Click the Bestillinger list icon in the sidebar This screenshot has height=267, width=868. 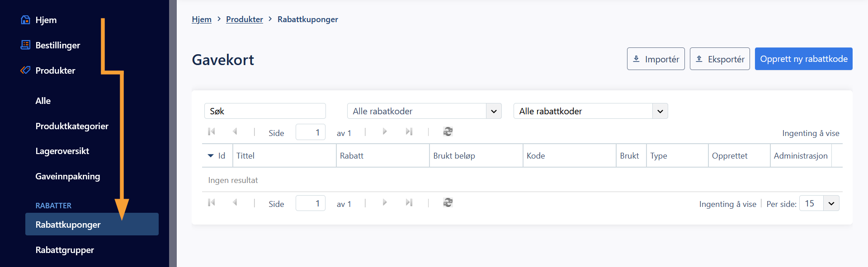click(x=26, y=45)
